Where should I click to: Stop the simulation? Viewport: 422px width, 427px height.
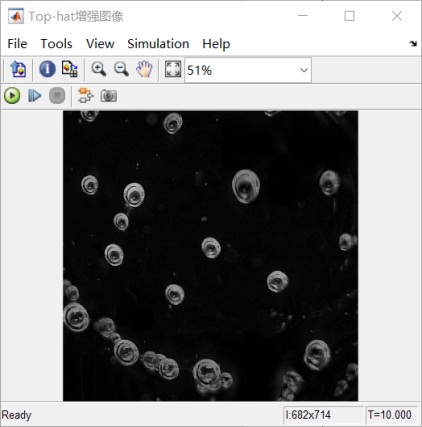click(57, 96)
